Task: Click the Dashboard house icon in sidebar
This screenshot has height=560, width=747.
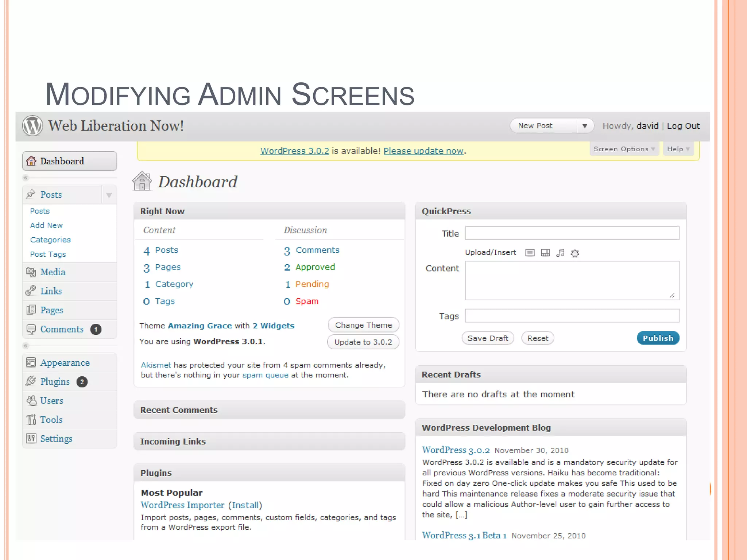Action: coord(31,161)
